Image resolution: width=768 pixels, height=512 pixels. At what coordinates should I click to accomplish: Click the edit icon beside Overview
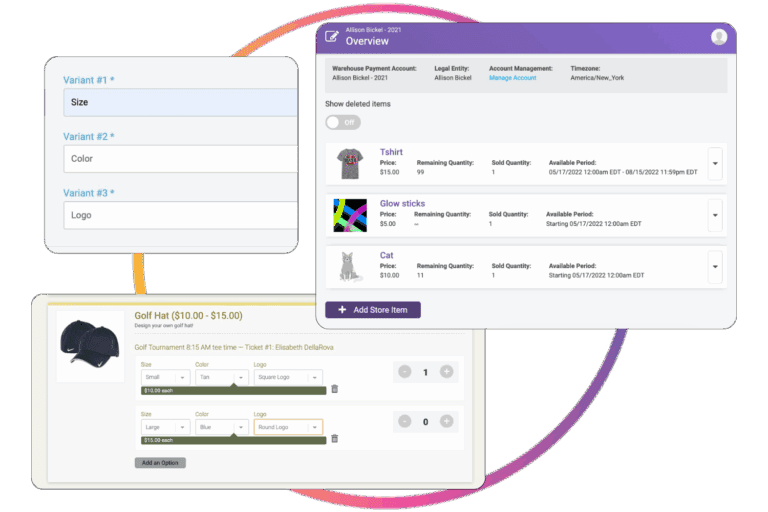point(332,38)
